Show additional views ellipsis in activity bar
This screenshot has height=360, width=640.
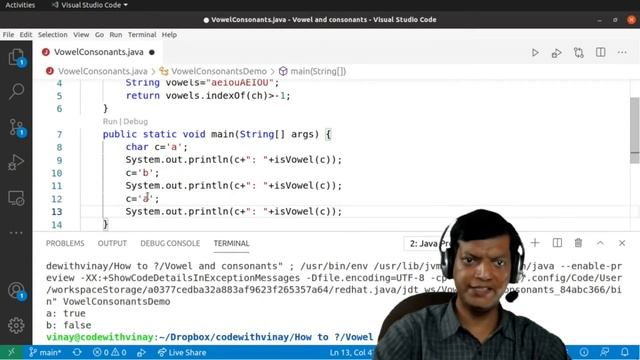coord(16,233)
